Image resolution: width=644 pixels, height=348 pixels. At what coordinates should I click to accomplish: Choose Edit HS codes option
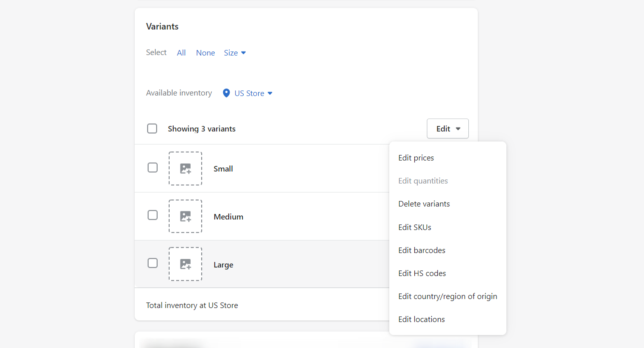coord(422,273)
